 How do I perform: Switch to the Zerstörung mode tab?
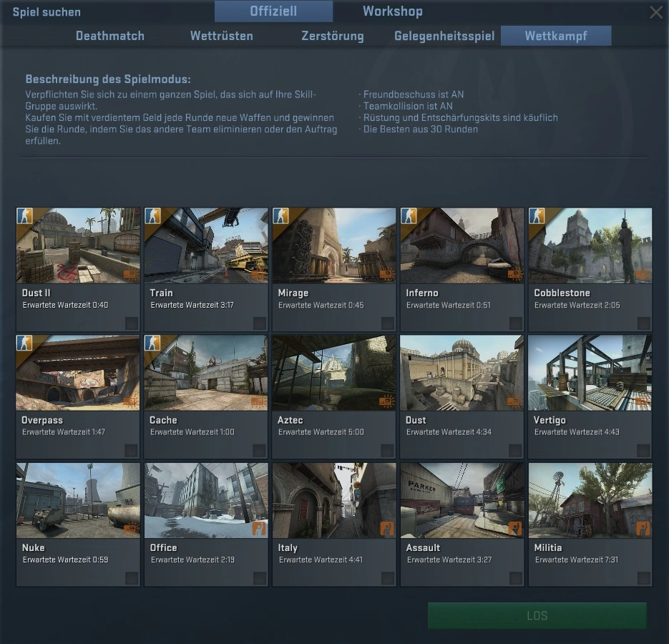tap(333, 36)
